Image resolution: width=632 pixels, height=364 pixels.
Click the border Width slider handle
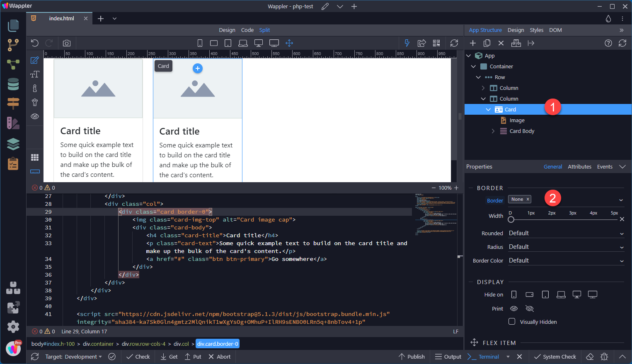(511, 219)
